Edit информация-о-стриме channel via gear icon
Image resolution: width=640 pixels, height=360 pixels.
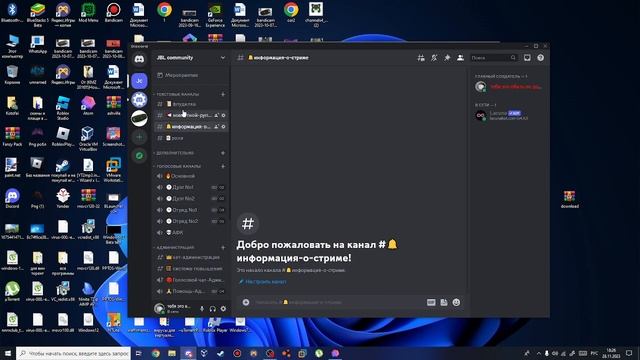click(x=223, y=127)
